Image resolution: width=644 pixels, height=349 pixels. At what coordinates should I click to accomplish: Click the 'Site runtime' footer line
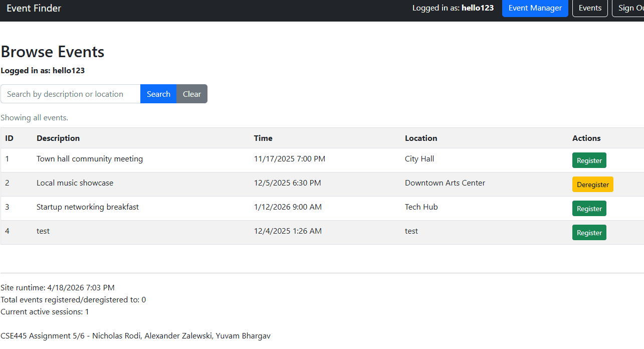coord(58,288)
